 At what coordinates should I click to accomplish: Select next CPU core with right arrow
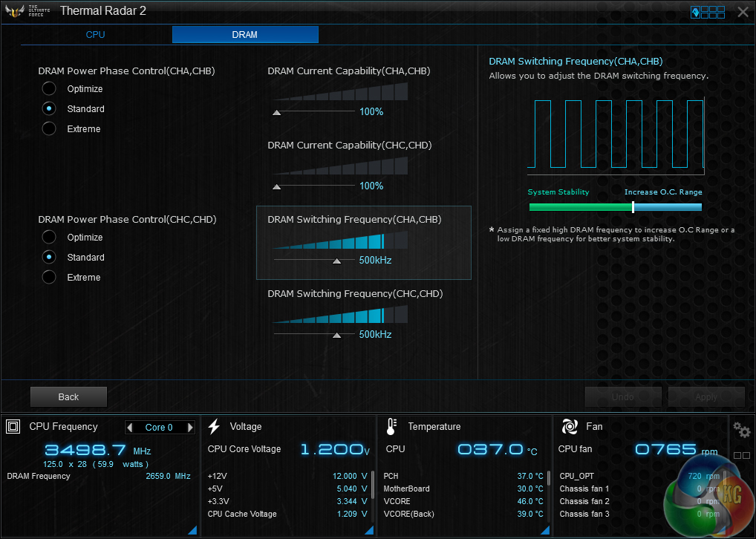coord(190,428)
